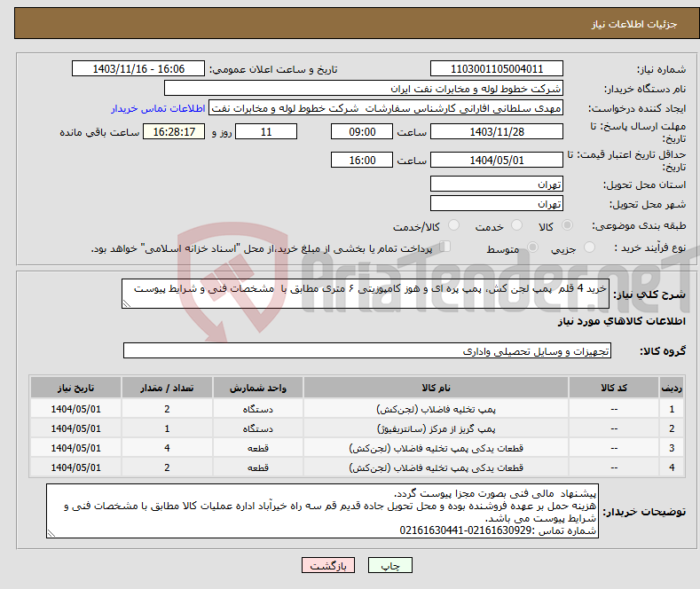
Task: Click row 2 item پمپ گریز از مرکز
Action: tap(436, 428)
